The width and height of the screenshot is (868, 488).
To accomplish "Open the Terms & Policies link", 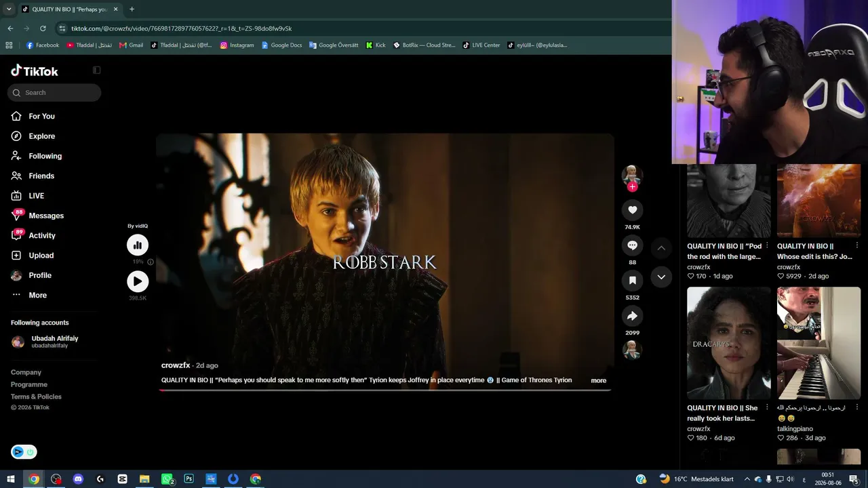I will [x=36, y=396].
